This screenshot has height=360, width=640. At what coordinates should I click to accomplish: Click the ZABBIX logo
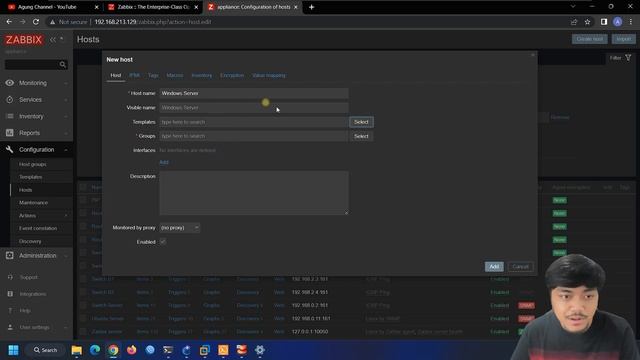24,40
